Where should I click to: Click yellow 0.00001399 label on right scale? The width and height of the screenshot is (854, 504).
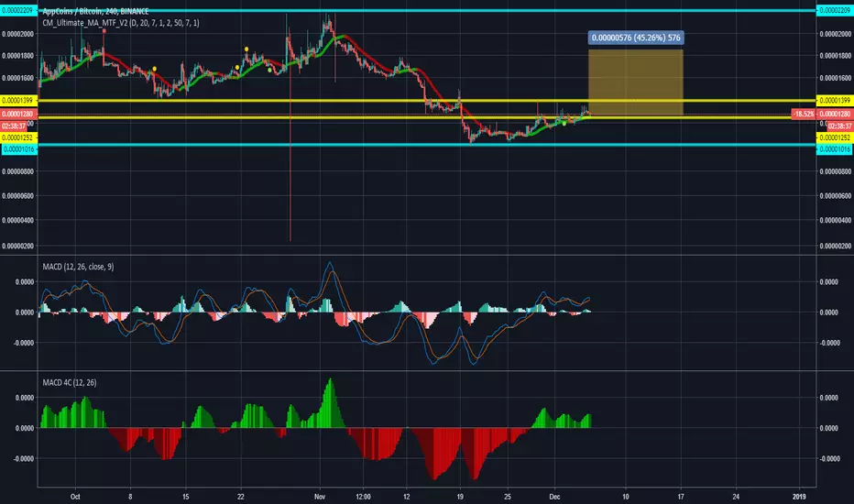point(835,100)
